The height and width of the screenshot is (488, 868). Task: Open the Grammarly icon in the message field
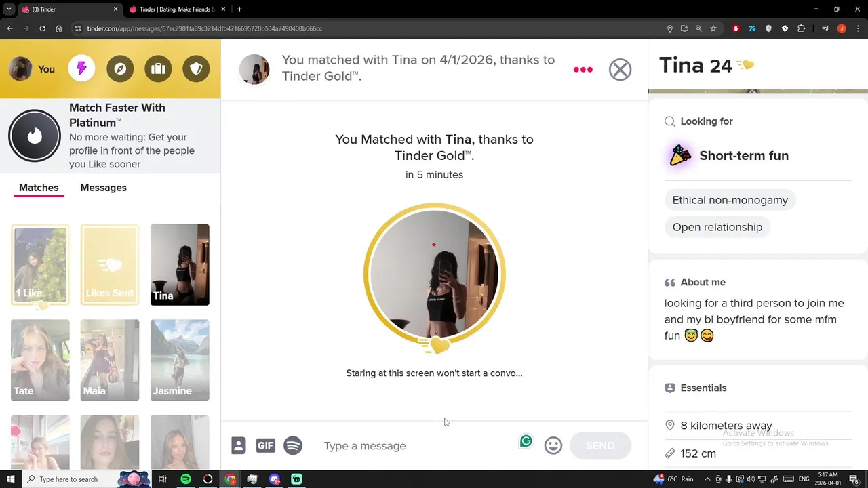(526, 441)
